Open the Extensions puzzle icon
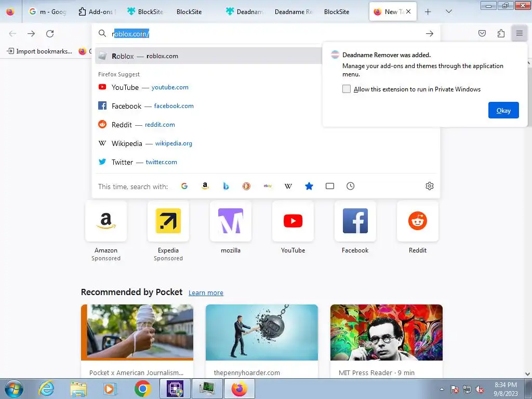 pos(501,33)
